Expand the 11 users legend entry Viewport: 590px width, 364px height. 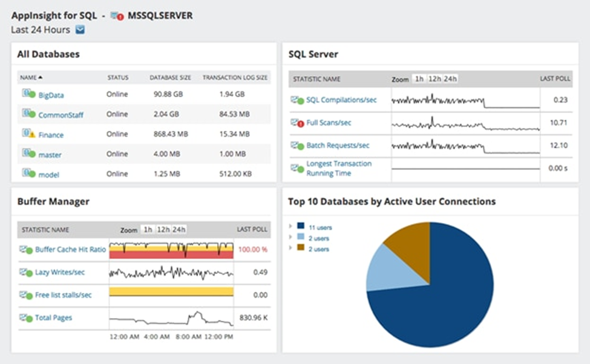(x=290, y=226)
